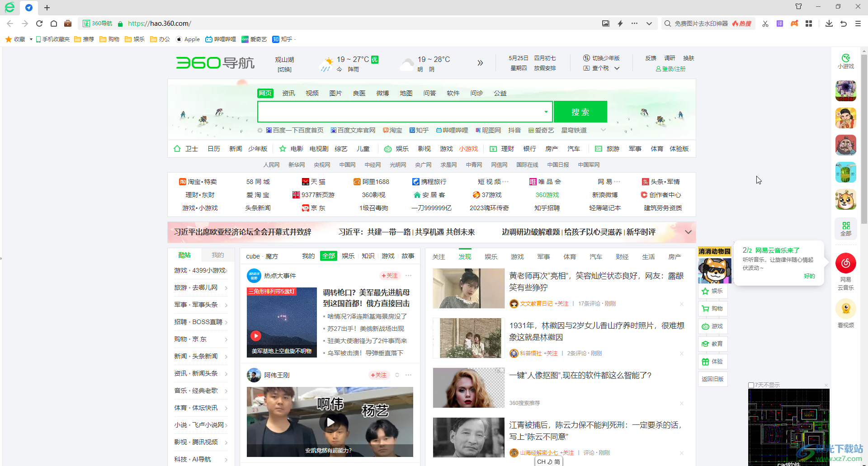Open the game controller extension icon
The height and width of the screenshot is (466, 868).
(x=794, y=24)
